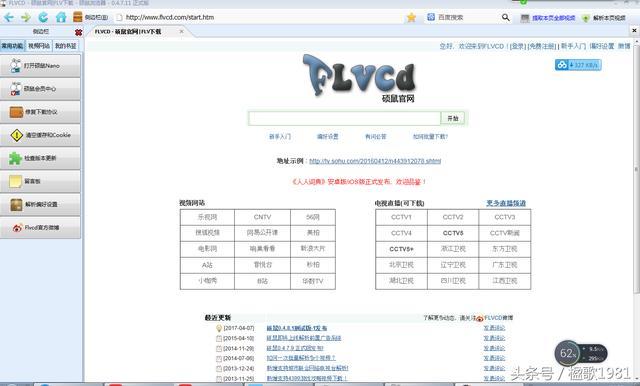Open the 硕鼠会员中心 sidebar item
This screenshot has width=640, height=386.
(40, 89)
